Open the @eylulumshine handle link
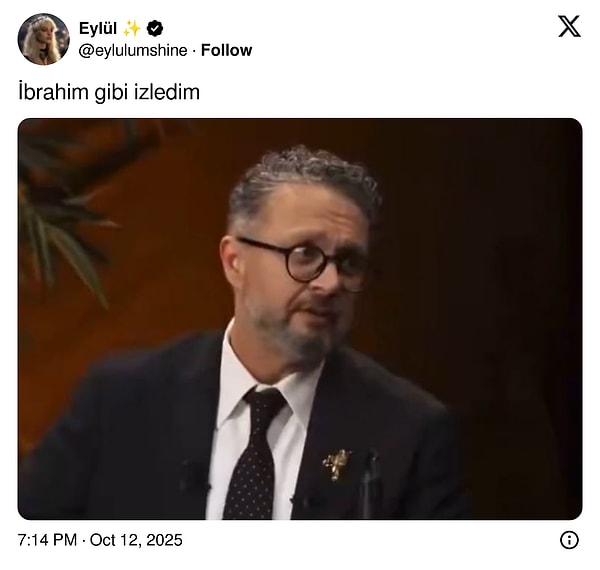 point(133,50)
